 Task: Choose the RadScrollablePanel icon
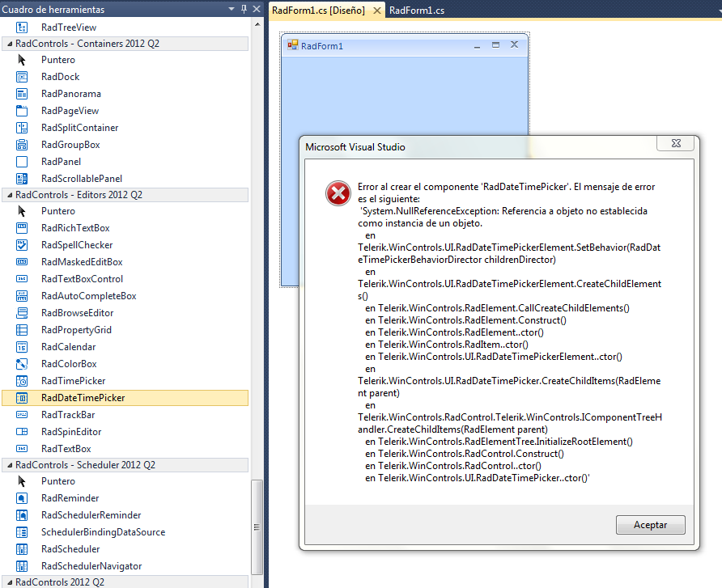tap(22, 179)
